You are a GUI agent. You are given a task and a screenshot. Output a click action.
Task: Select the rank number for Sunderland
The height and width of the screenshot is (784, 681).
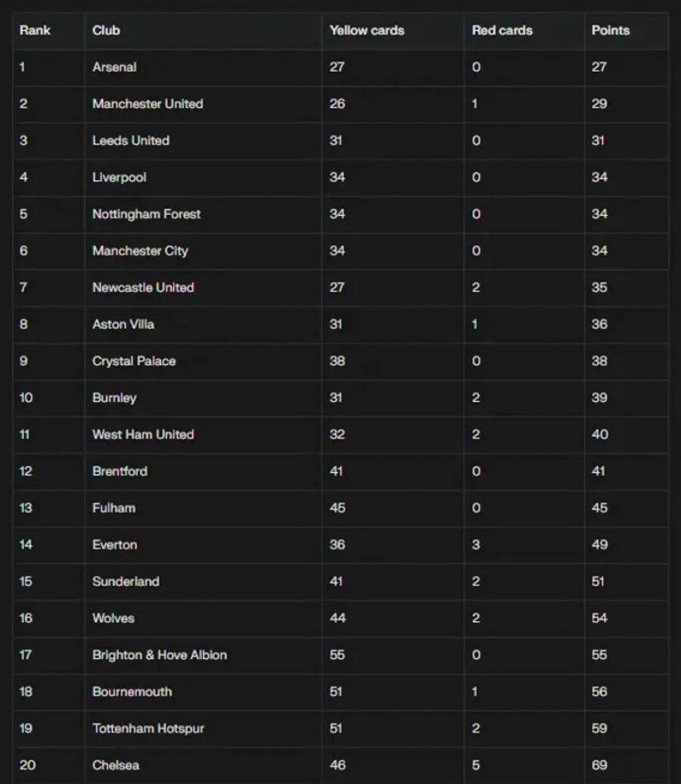pyautogui.click(x=26, y=582)
